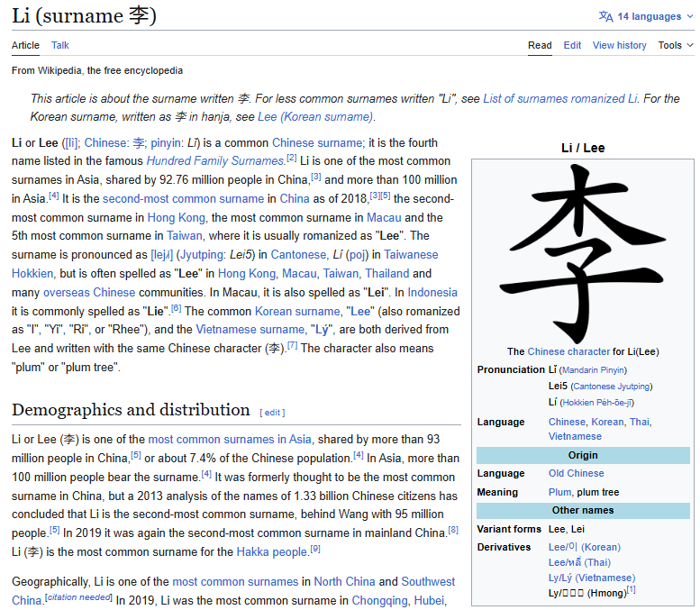700x610 pixels.
Task: Open the Plum meaning link
Action: pos(559,493)
